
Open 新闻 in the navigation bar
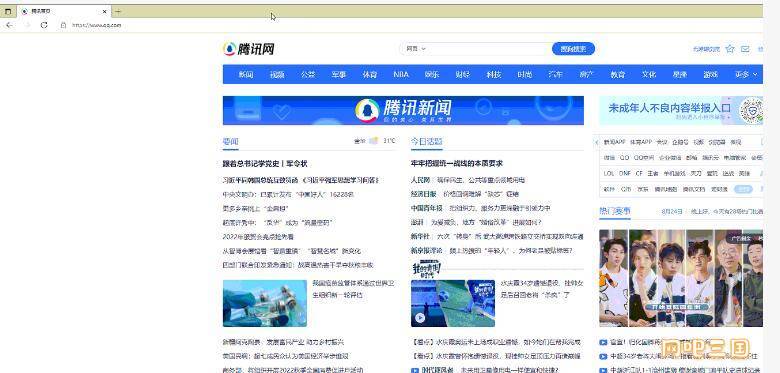[x=246, y=75]
